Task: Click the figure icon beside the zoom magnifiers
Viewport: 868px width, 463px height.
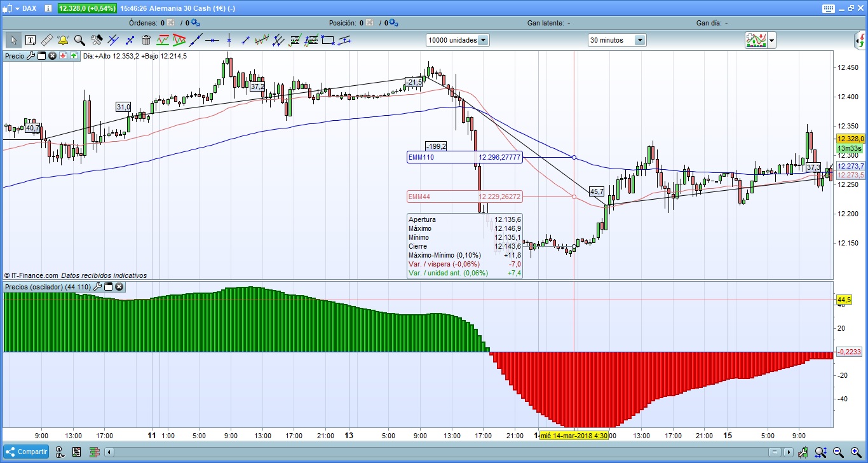Action: point(803,452)
